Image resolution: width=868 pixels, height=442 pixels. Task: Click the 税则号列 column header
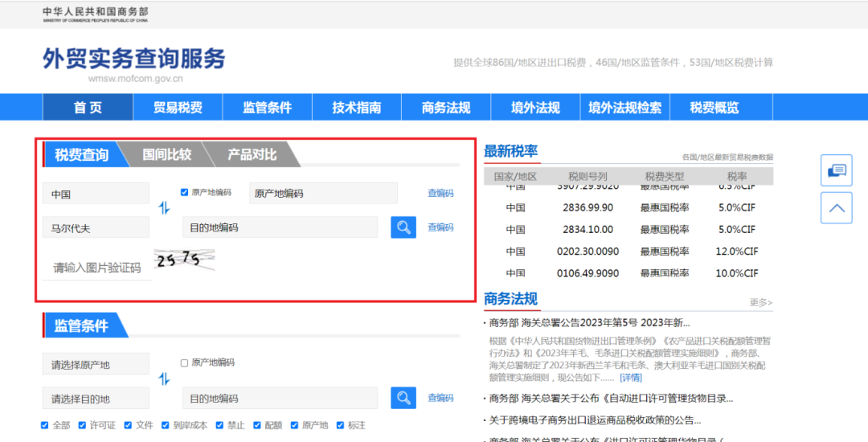click(588, 177)
